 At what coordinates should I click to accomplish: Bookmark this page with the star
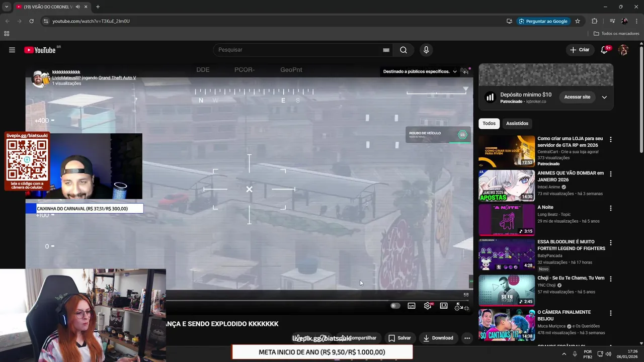578,21
